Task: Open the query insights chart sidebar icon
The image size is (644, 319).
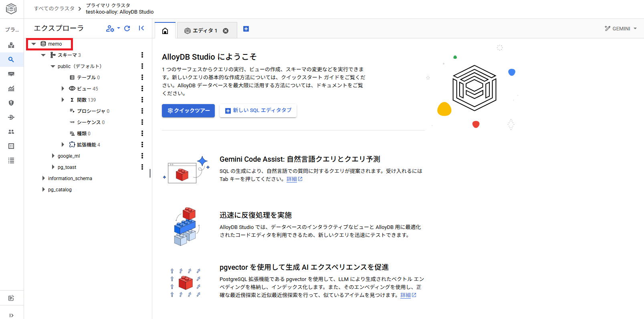Action: coord(11,88)
